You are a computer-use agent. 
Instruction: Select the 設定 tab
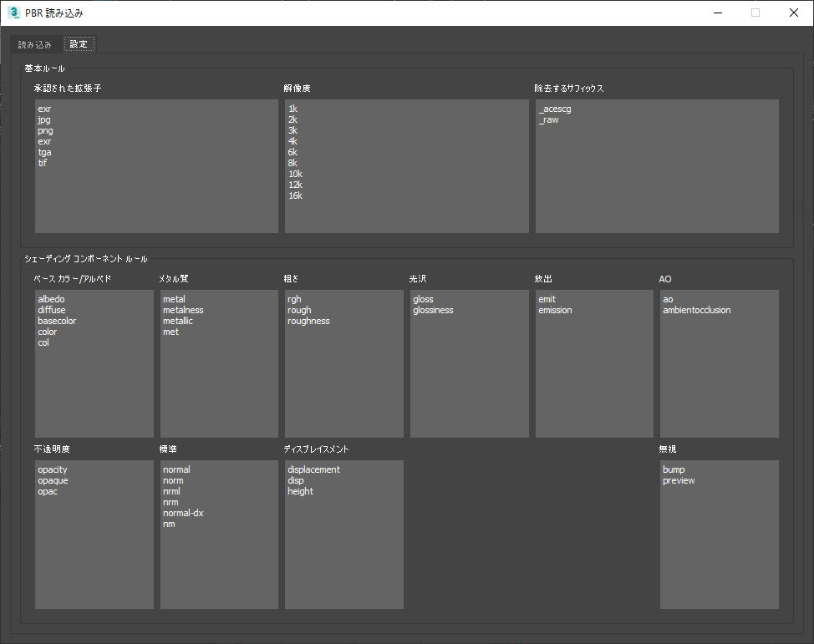click(x=79, y=44)
